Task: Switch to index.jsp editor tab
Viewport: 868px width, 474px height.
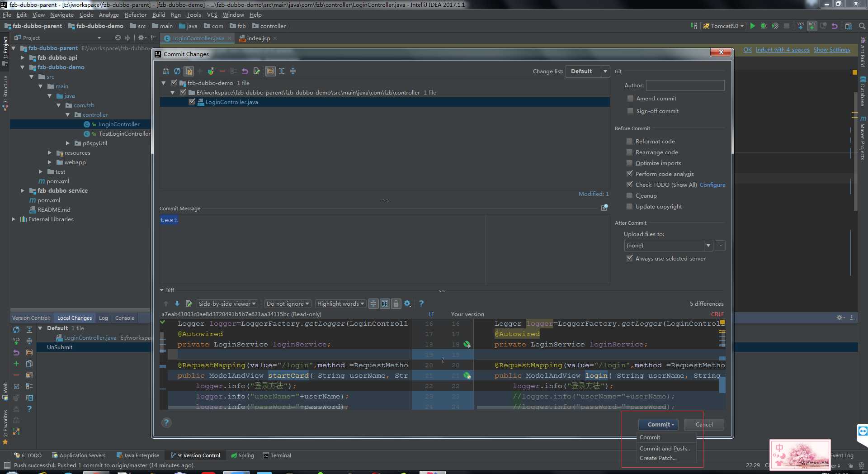Action: click(x=258, y=38)
